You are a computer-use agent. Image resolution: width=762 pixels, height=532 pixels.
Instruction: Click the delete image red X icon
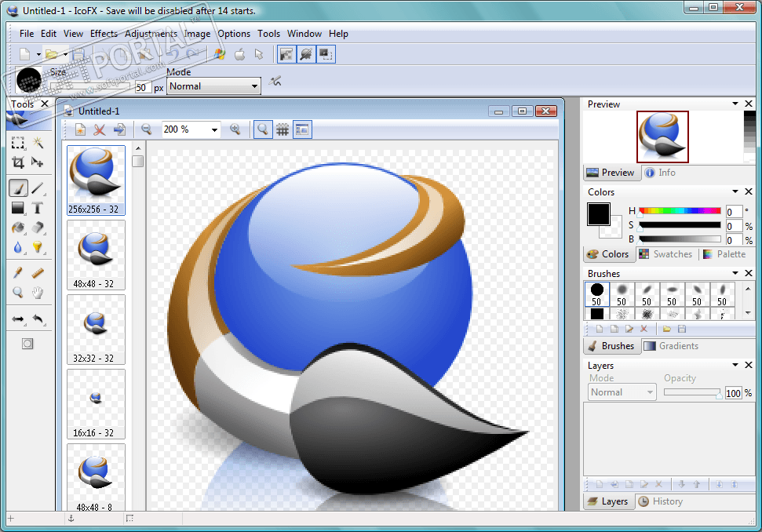click(x=100, y=129)
